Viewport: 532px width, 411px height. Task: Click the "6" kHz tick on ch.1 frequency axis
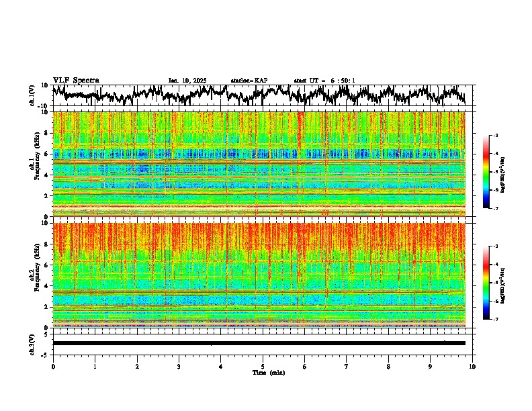[47, 154]
